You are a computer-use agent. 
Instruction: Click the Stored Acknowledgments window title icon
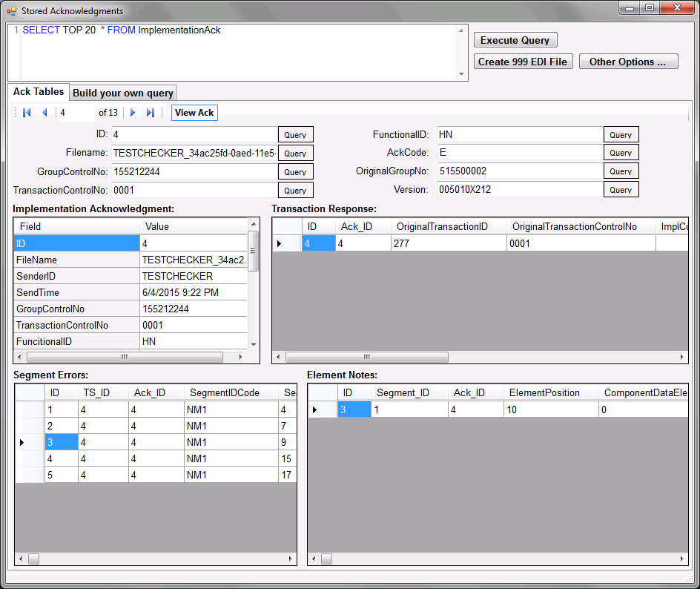[11, 11]
